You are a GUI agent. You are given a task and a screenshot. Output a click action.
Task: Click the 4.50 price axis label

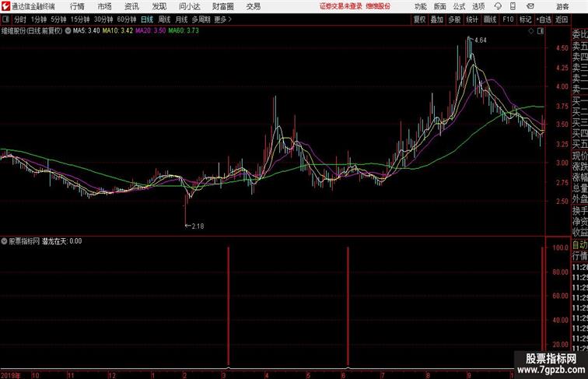(562, 48)
